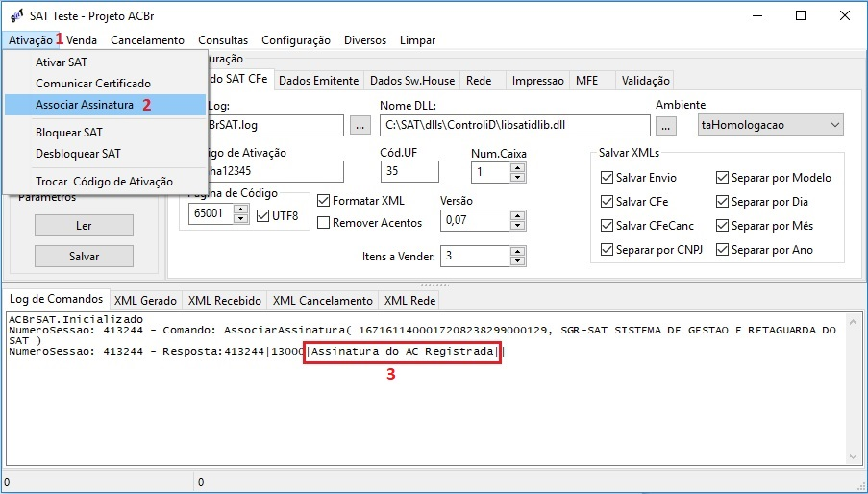Click the Ler parameters button
868x494 pixels.
click(85, 226)
